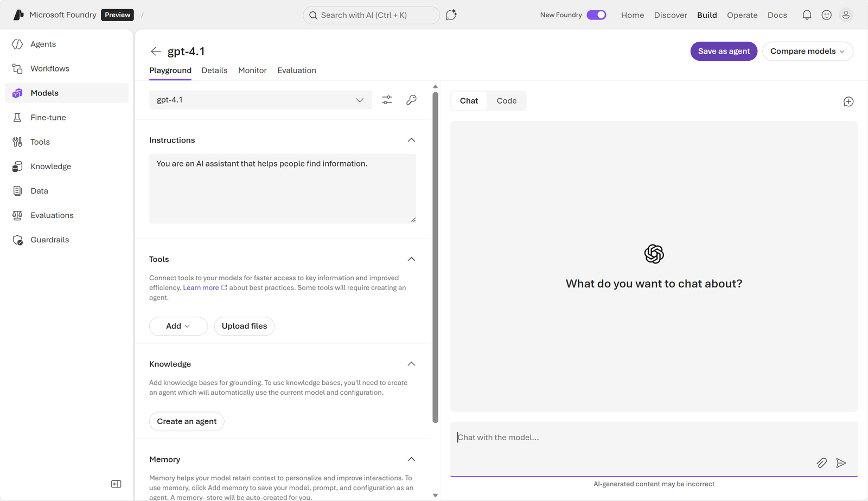Click the search magnifier icon
The height and width of the screenshot is (501, 868).
point(313,15)
